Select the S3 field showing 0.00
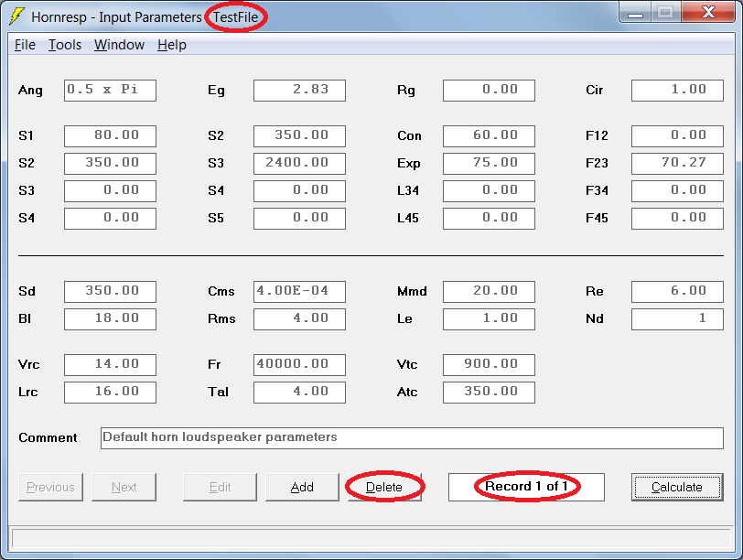 (110, 191)
